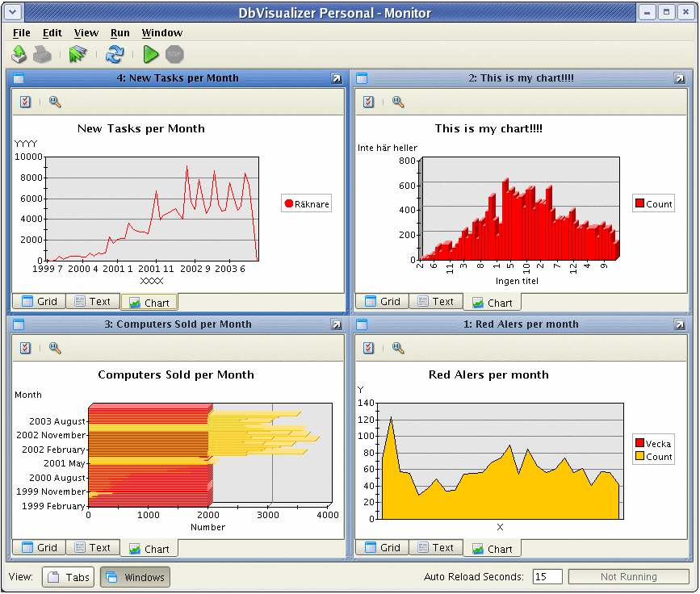The width and height of the screenshot is (700, 594).
Task: Click magnifier icon in Red Alers panel
Action: pos(398,348)
